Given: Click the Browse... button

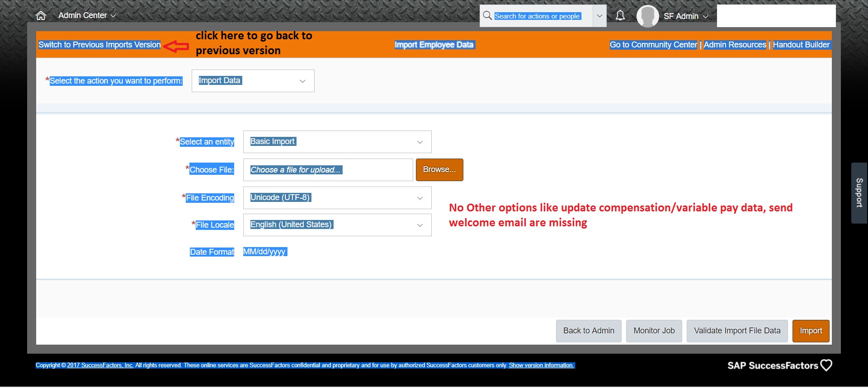Looking at the screenshot, I should click(x=439, y=170).
